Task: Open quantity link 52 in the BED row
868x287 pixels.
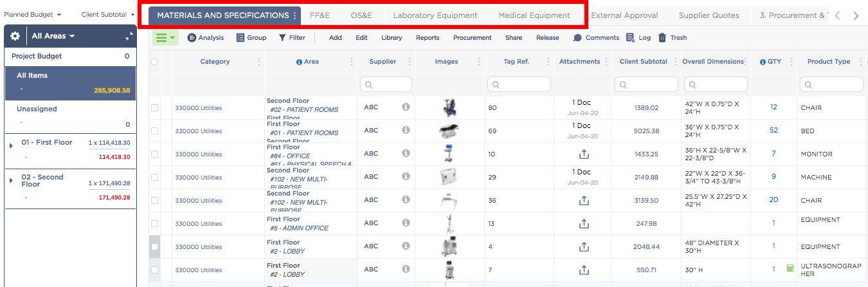Action: point(773,131)
